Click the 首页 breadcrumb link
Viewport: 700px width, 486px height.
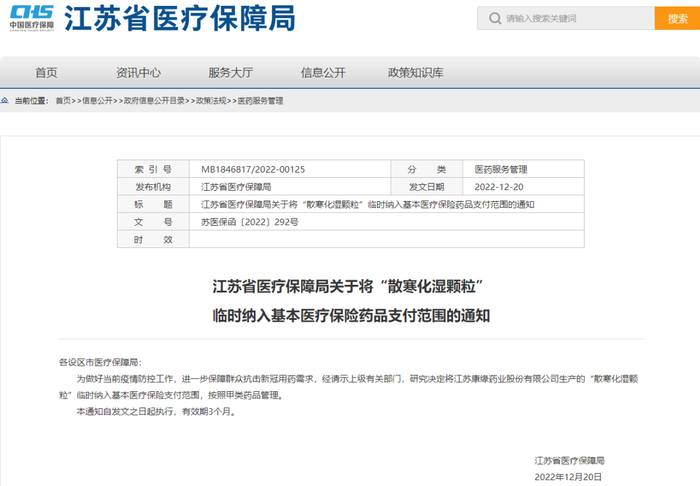click(63, 101)
